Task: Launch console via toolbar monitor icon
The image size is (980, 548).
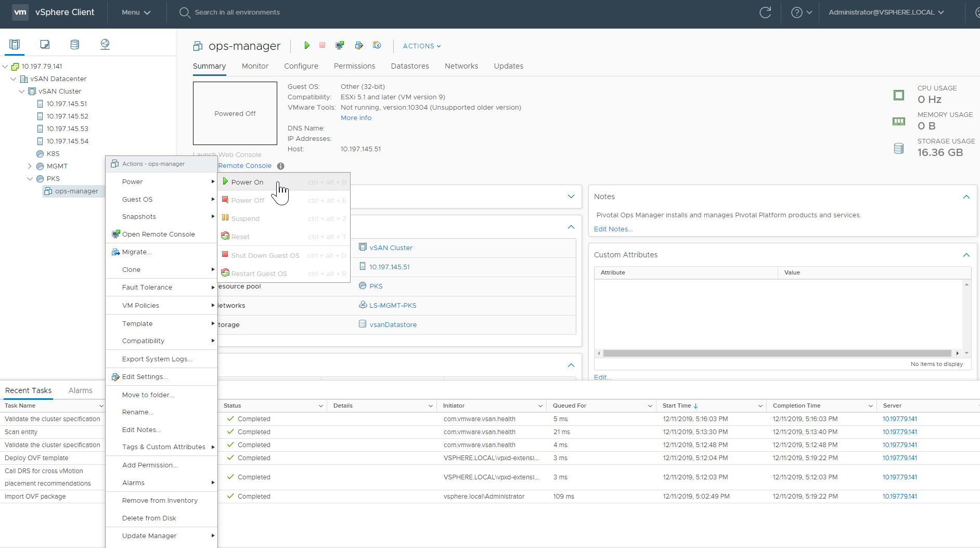Action: pos(340,46)
